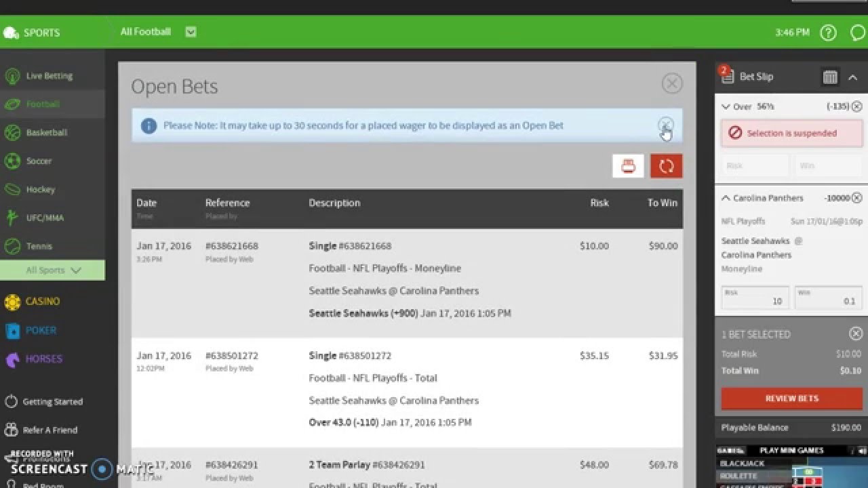868x488 pixels.
Task: Refresh the open bets list
Action: point(667,166)
